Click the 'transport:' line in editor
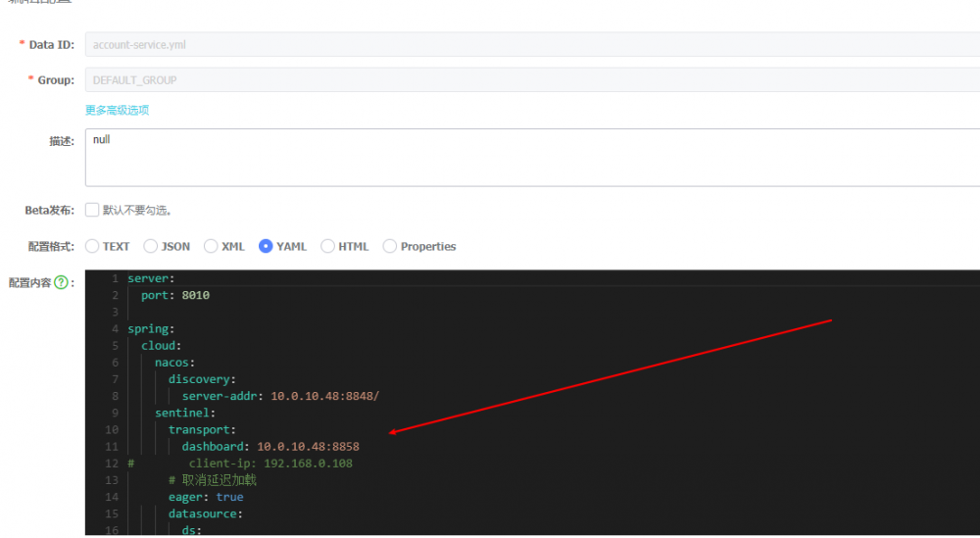Viewport: 980px width, 538px height. (x=203, y=430)
